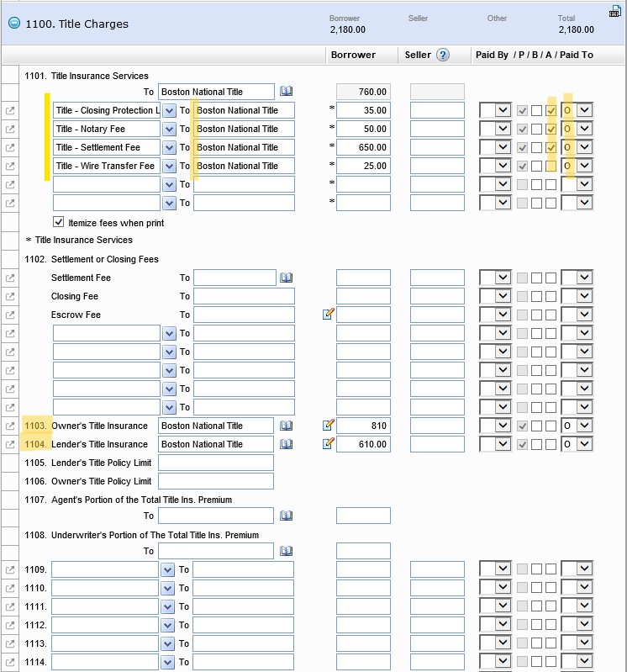
Task: Open popout icon for Title - Closing Protection row
Action: coord(10,110)
